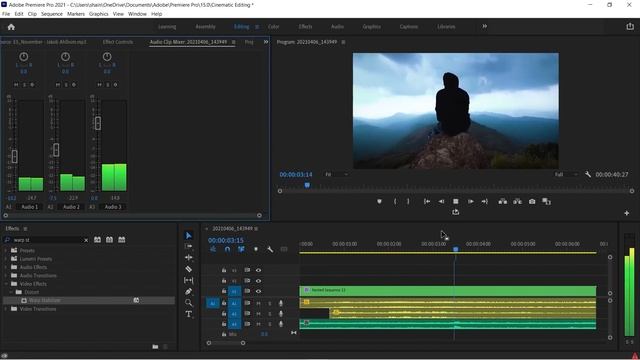This screenshot has height=360, width=640.
Task: Select the Zoom (magnifier) tool
Action: pos(189,302)
